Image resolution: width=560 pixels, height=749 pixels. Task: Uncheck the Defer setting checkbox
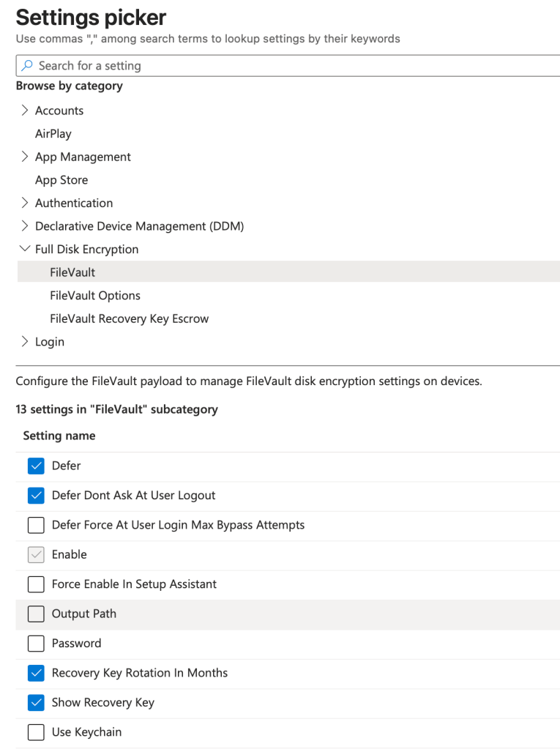(x=35, y=466)
